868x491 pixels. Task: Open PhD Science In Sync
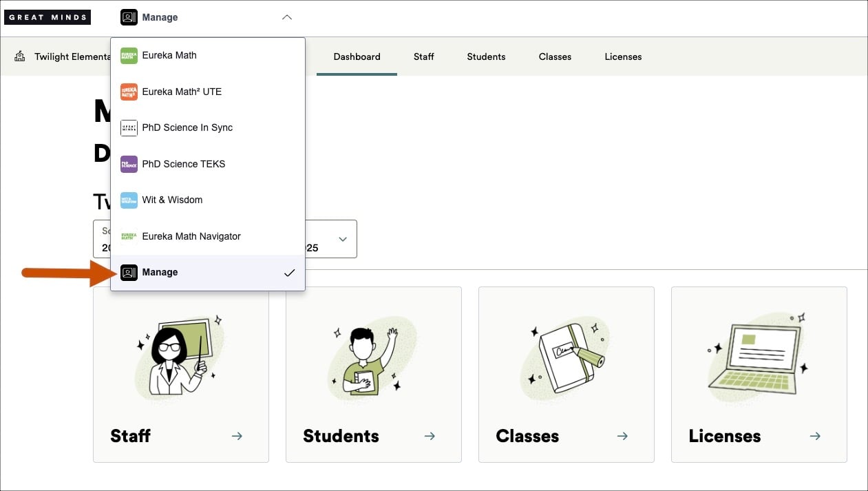point(208,128)
